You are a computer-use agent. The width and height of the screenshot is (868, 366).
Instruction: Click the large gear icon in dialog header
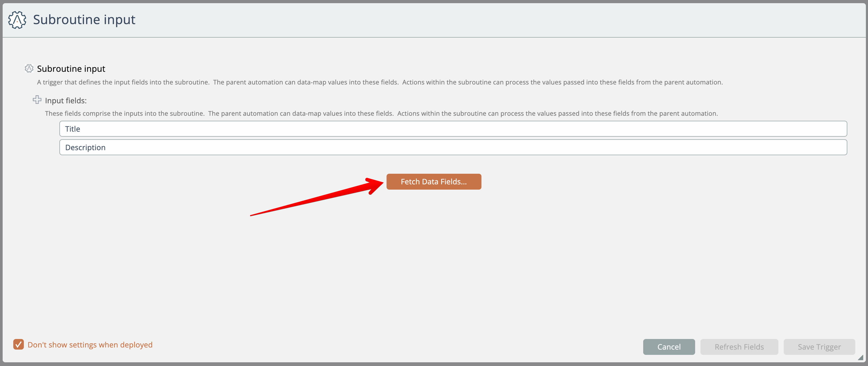(x=17, y=20)
